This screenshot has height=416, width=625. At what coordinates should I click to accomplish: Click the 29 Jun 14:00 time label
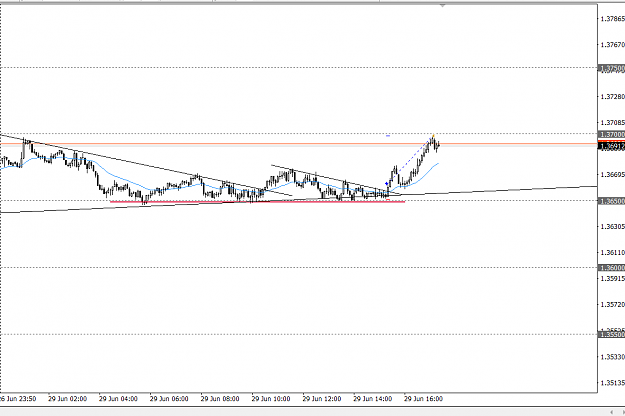click(x=373, y=399)
